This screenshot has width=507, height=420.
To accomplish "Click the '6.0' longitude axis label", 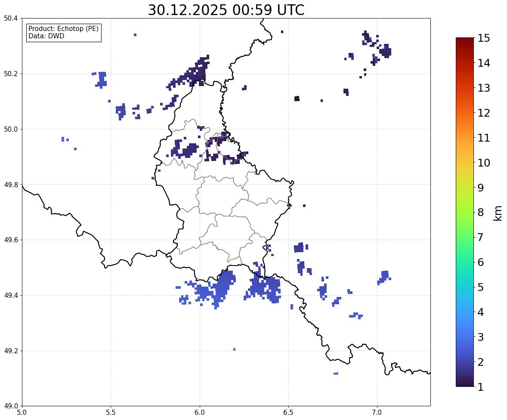I will pyautogui.click(x=200, y=413).
